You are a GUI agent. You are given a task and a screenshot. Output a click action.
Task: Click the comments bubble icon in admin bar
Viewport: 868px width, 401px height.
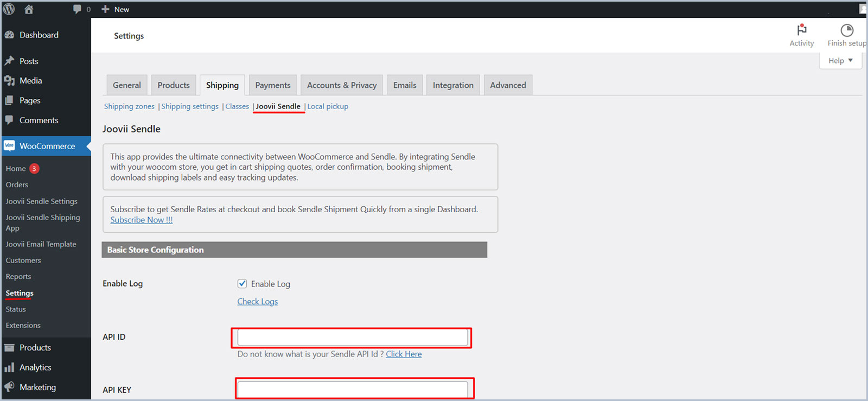[x=78, y=9]
